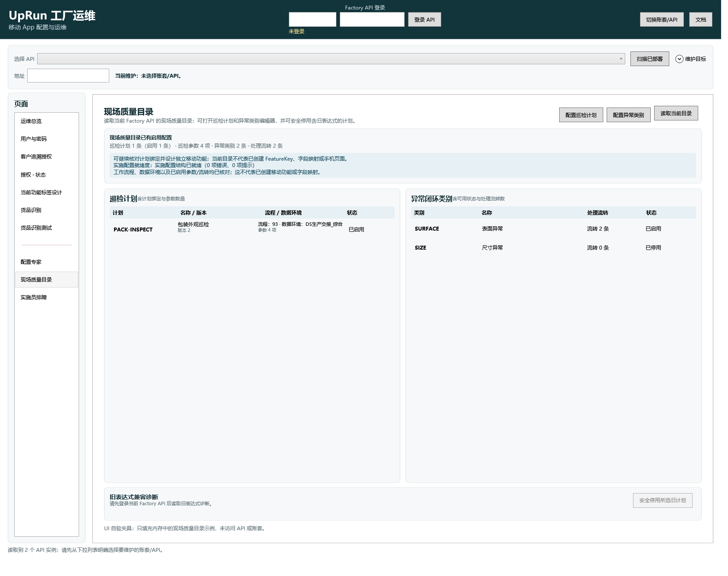
Task: Open the 用户与密码 page
Action: (47, 139)
